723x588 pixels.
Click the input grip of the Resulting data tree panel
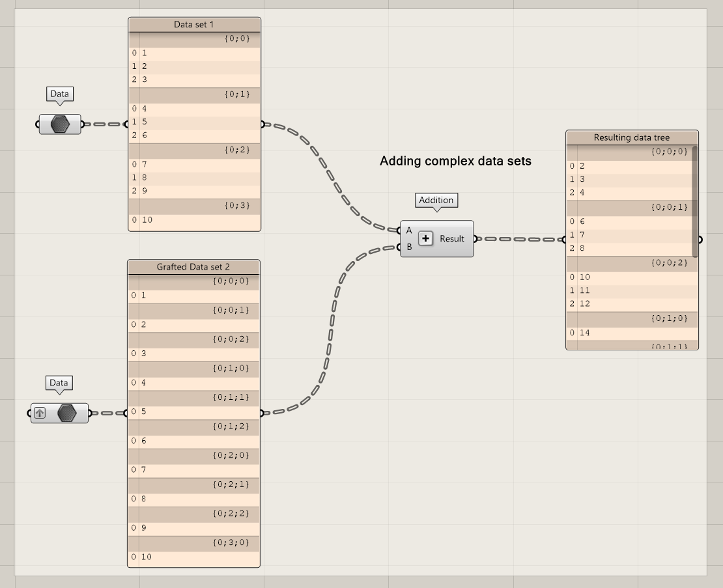pos(565,239)
